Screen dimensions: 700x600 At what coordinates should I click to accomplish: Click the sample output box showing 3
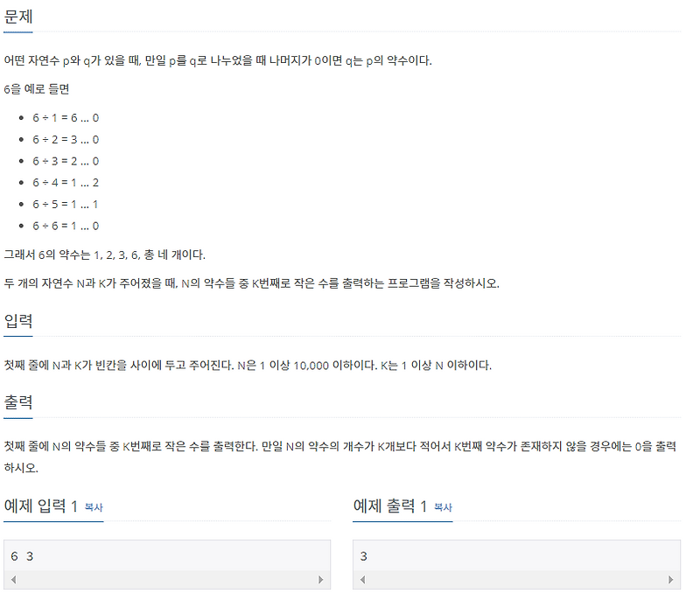click(x=516, y=555)
